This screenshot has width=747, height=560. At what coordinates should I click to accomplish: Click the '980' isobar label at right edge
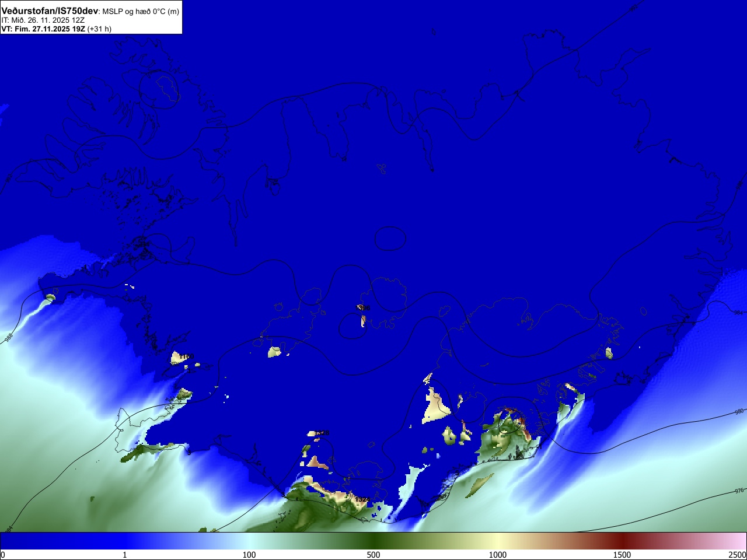739,412
